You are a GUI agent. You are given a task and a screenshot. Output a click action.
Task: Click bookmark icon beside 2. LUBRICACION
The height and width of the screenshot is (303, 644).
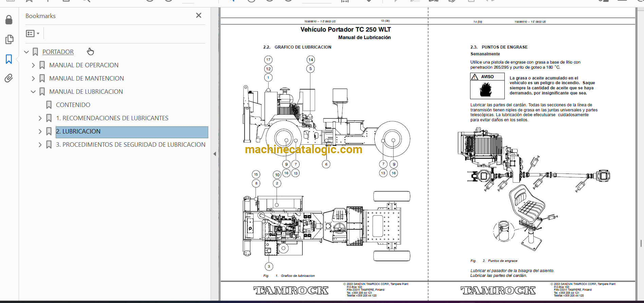(49, 131)
